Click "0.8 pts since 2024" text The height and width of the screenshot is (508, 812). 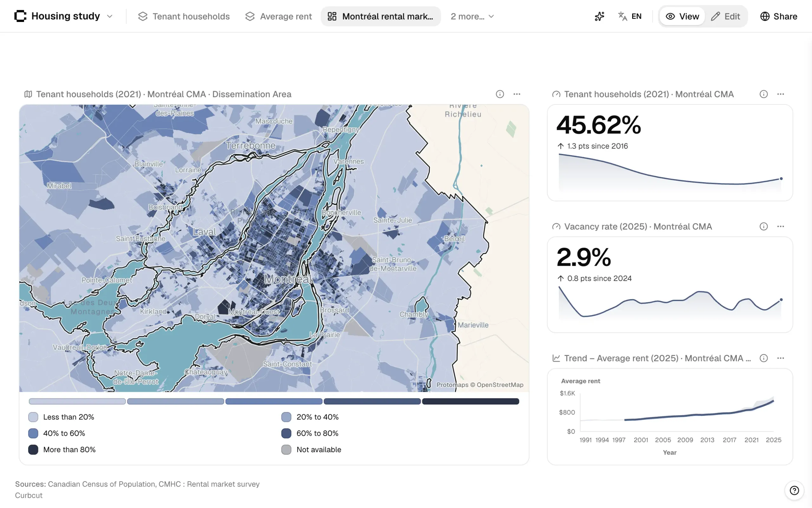tap(599, 278)
